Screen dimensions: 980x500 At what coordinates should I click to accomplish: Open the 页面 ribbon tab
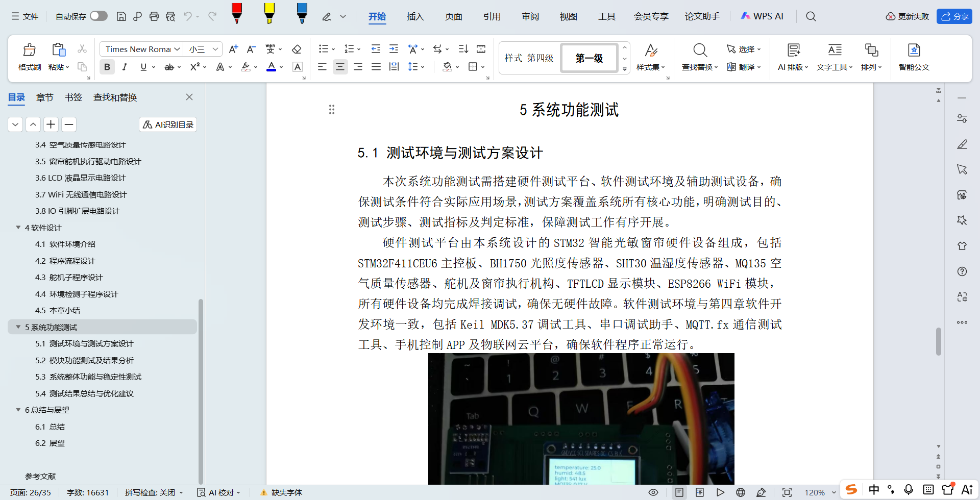click(x=453, y=16)
